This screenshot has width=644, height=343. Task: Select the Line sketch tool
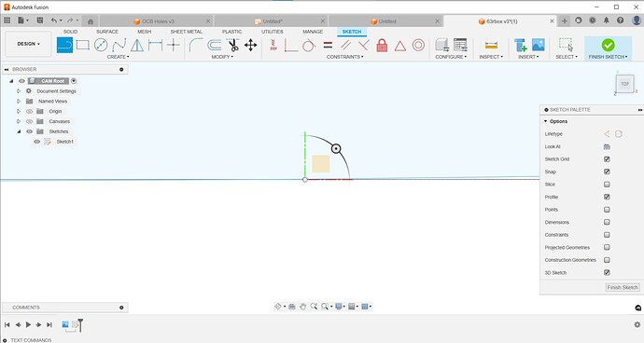pos(64,45)
